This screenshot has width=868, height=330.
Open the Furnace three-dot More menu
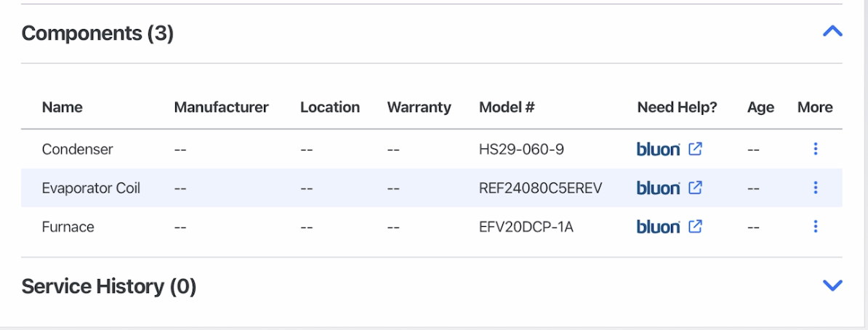[x=816, y=227]
